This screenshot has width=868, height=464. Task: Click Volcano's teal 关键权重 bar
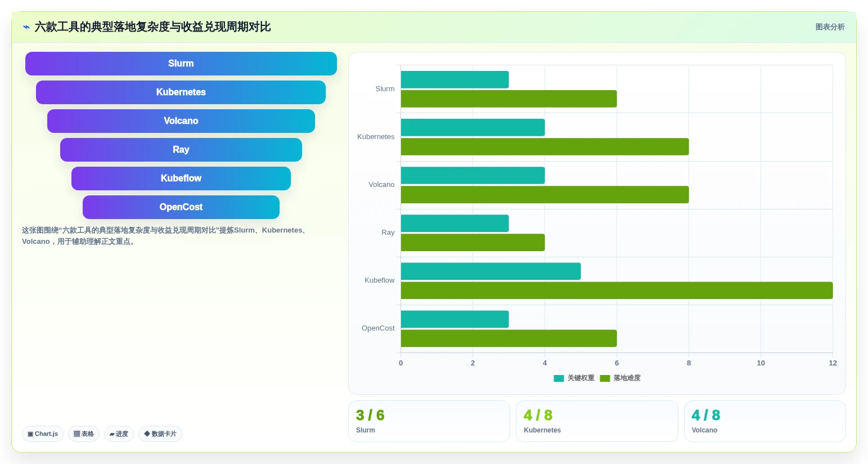(x=473, y=175)
